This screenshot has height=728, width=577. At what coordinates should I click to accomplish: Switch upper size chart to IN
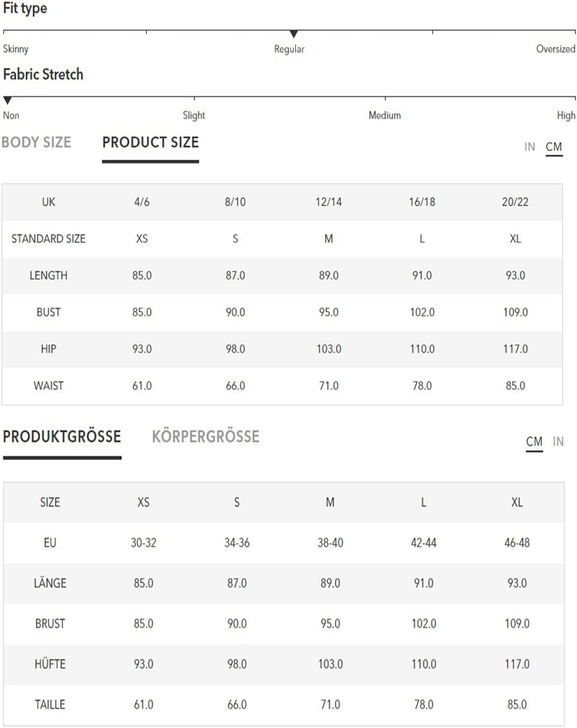(x=530, y=147)
